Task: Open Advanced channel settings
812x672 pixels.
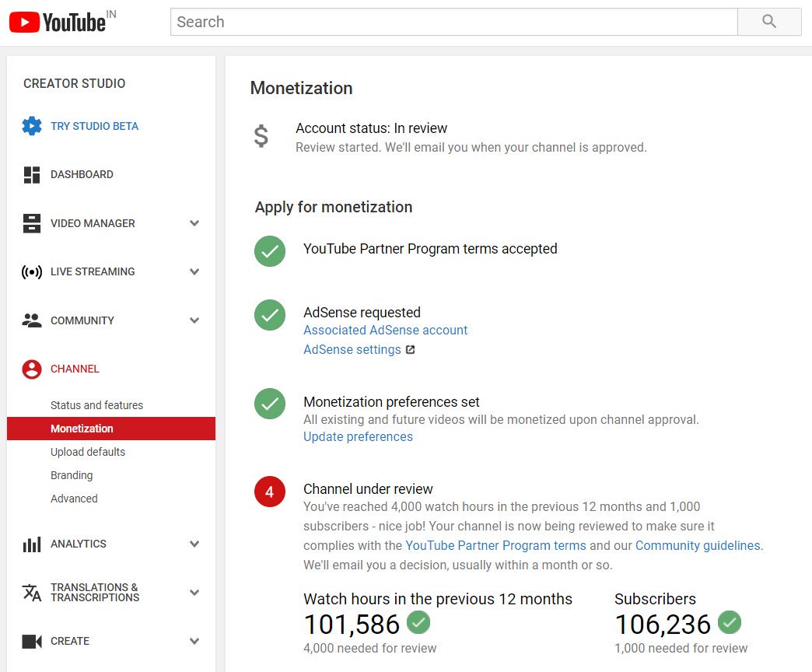Action: 74,499
